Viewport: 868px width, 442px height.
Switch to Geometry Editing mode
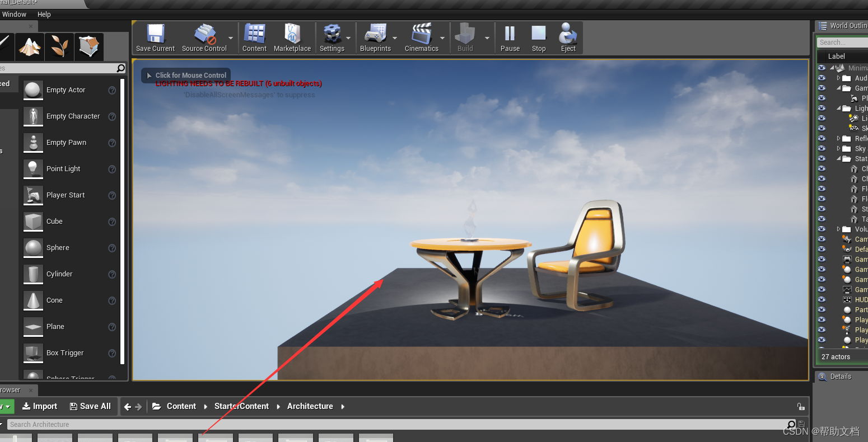tap(89, 46)
